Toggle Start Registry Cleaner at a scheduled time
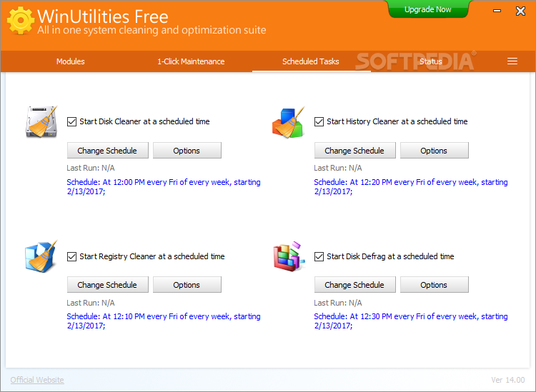 pyautogui.click(x=71, y=256)
